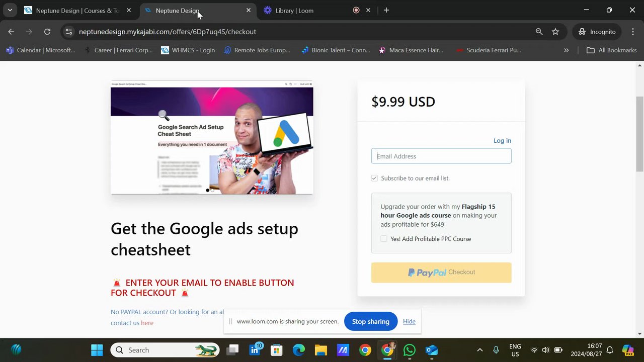644x362 pixels.
Task: Open Bionic Talent bookmark
Action: pyautogui.click(x=336, y=50)
